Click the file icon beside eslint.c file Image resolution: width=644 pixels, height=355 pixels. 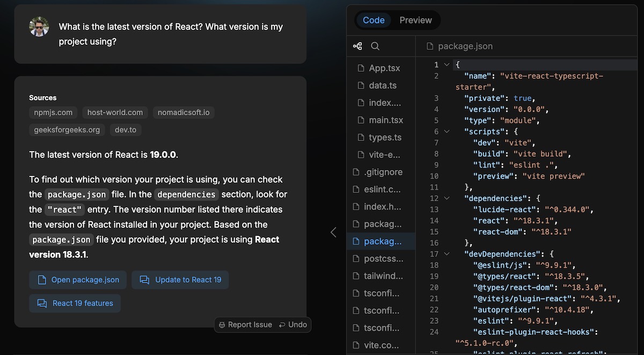click(355, 189)
